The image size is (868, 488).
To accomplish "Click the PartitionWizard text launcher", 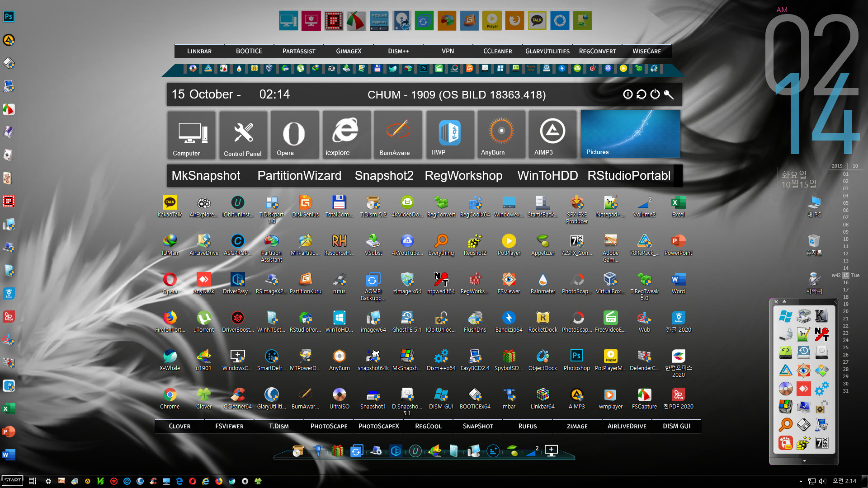I will point(299,175).
